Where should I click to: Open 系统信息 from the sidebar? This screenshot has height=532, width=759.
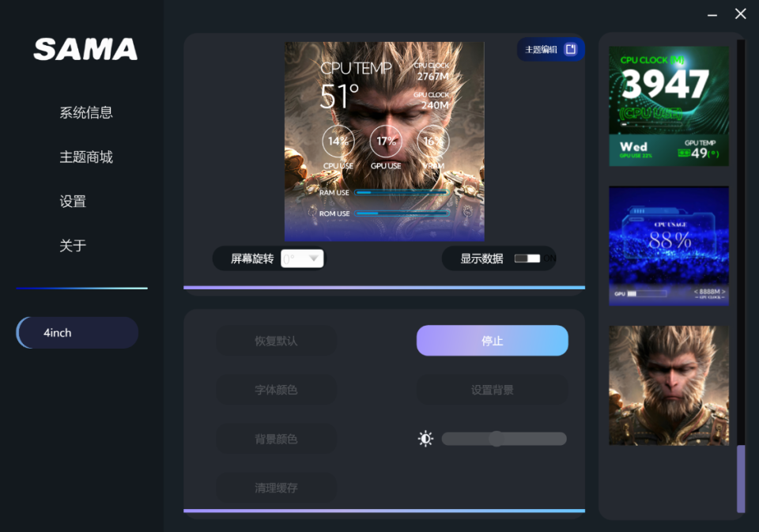85,112
